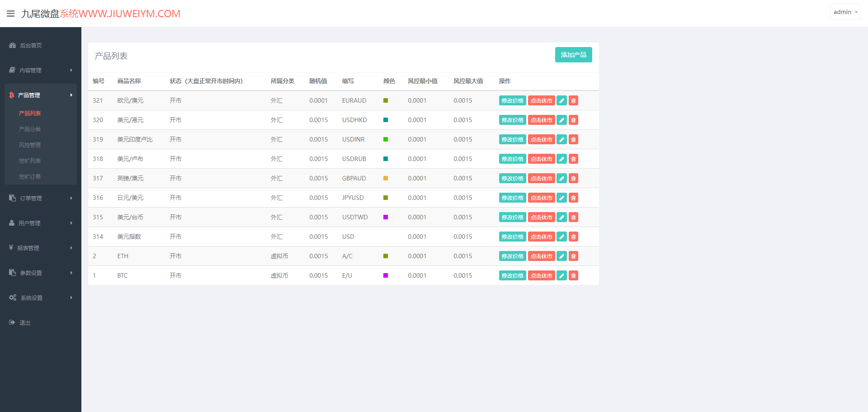Click the dashboard icon beside 后台首页
This screenshot has height=412, width=868.
point(13,45)
